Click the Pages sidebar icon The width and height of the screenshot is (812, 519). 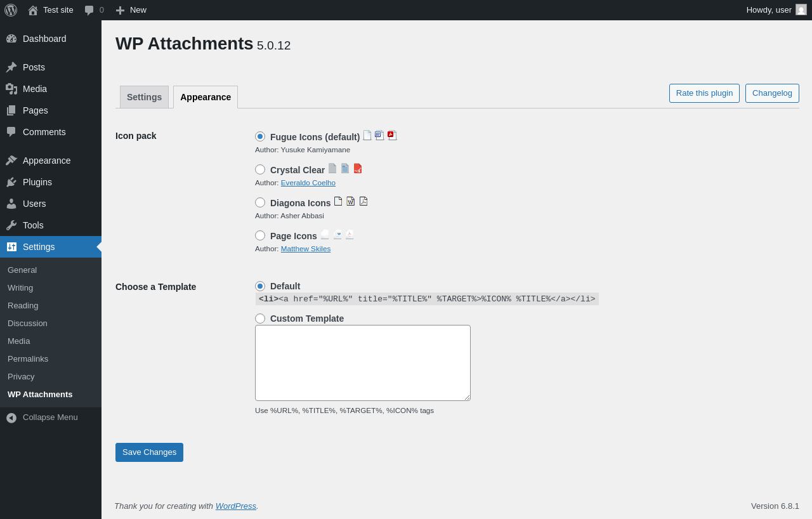[x=11, y=110]
